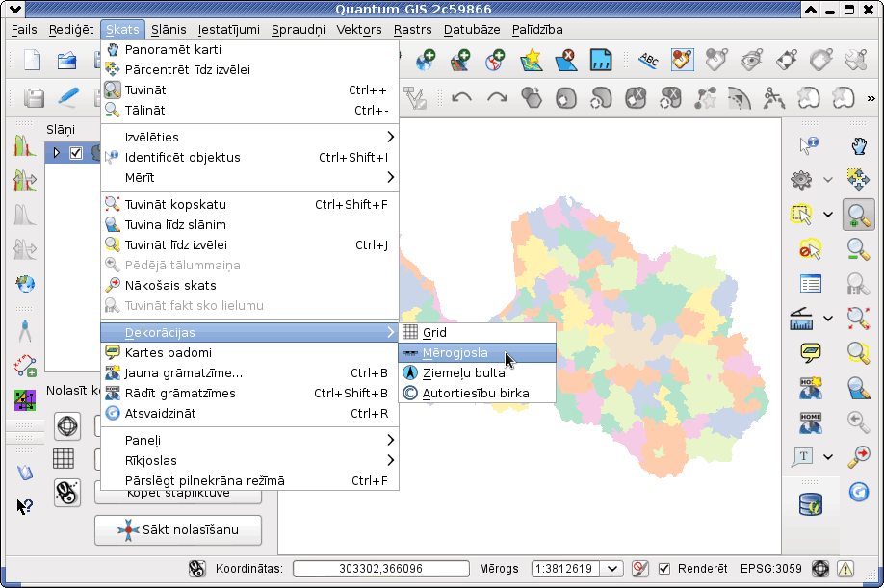Screen dimensions: 884x588
Task: Toggle layer visibility checkbox in Slāņi
Action: click(75, 153)
